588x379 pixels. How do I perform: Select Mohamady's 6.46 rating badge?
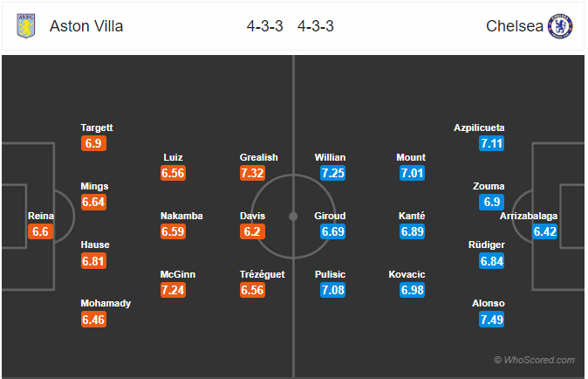coord(93,320)
